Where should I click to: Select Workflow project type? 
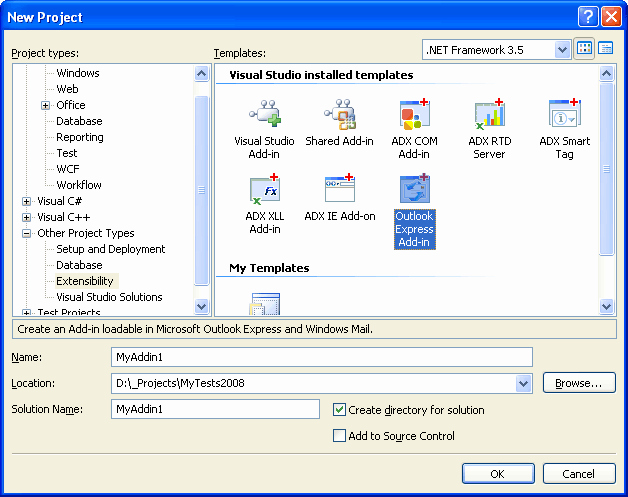tap(79, 185)
